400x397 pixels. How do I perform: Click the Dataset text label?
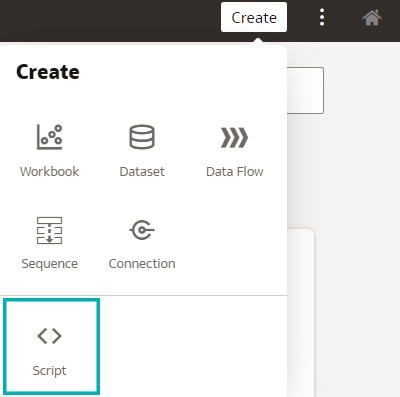click(142, 172)
